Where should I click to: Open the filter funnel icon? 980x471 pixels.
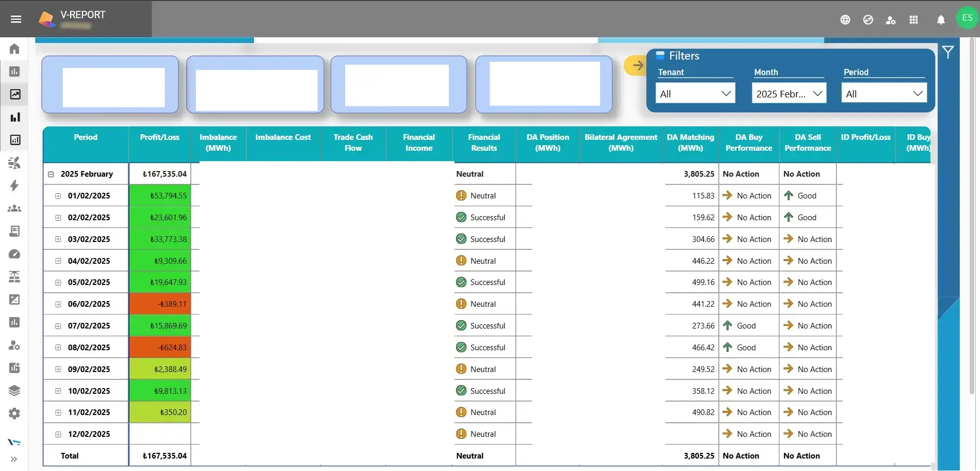point(948,52)
